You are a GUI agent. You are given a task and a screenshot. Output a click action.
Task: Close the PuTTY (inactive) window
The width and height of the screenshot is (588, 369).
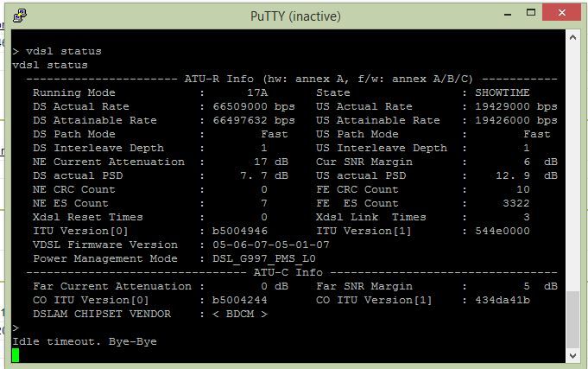(561, 13)
